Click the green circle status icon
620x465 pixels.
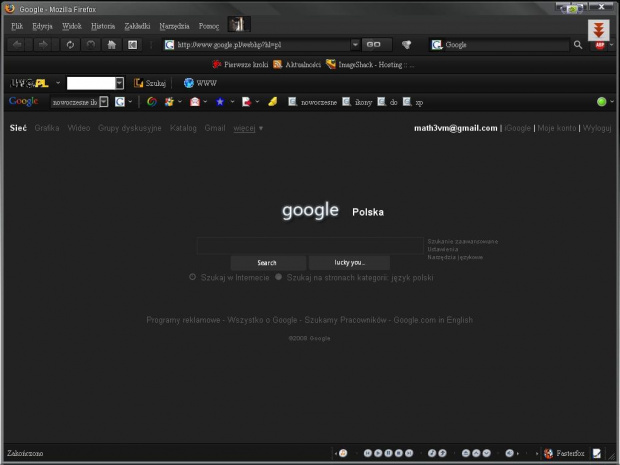click(601, 102)
